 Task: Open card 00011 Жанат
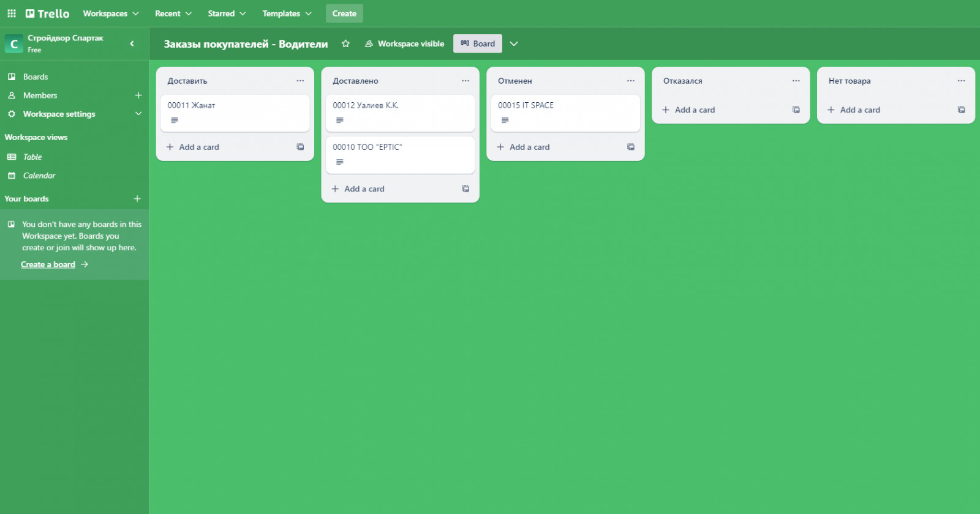[235, 113]
